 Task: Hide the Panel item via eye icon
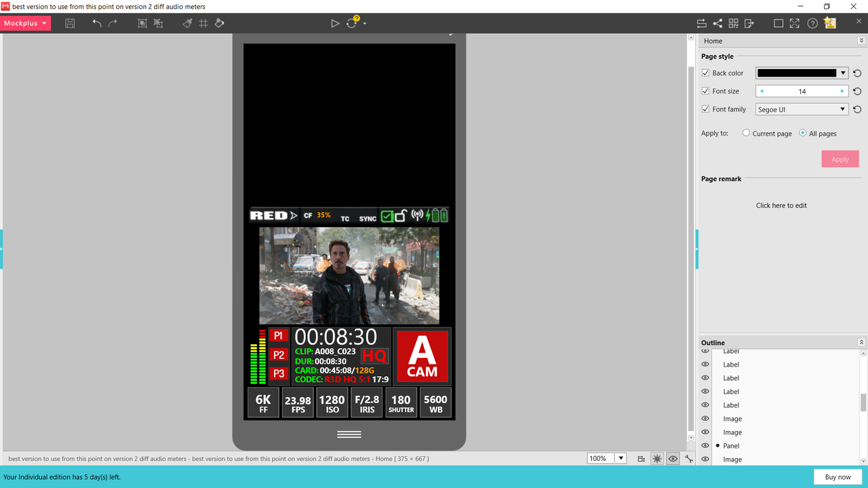click(x=705, y=445)
